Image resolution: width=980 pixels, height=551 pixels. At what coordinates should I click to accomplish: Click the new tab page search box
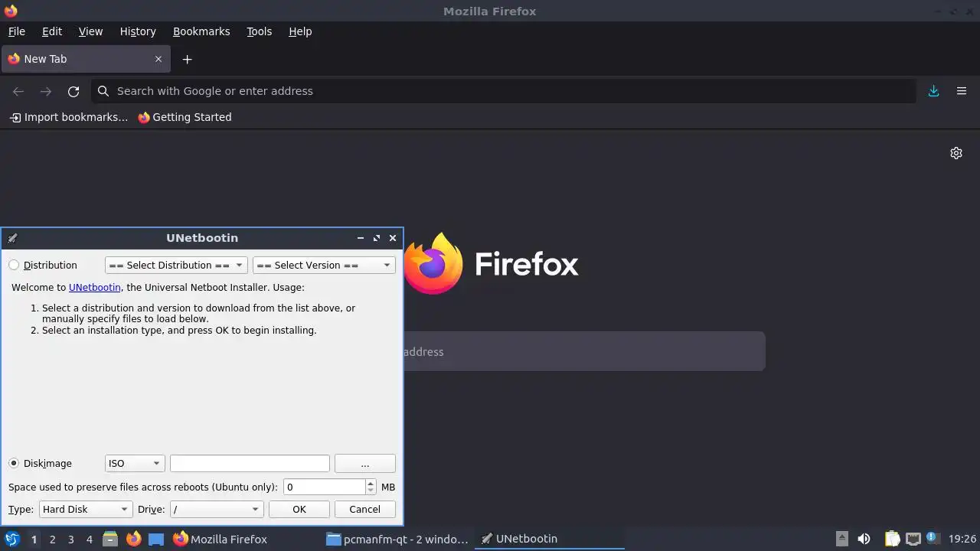coord(584,351)
